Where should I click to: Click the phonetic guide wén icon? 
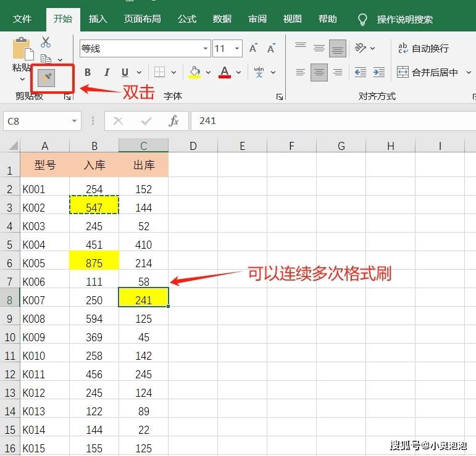[259, 72]
